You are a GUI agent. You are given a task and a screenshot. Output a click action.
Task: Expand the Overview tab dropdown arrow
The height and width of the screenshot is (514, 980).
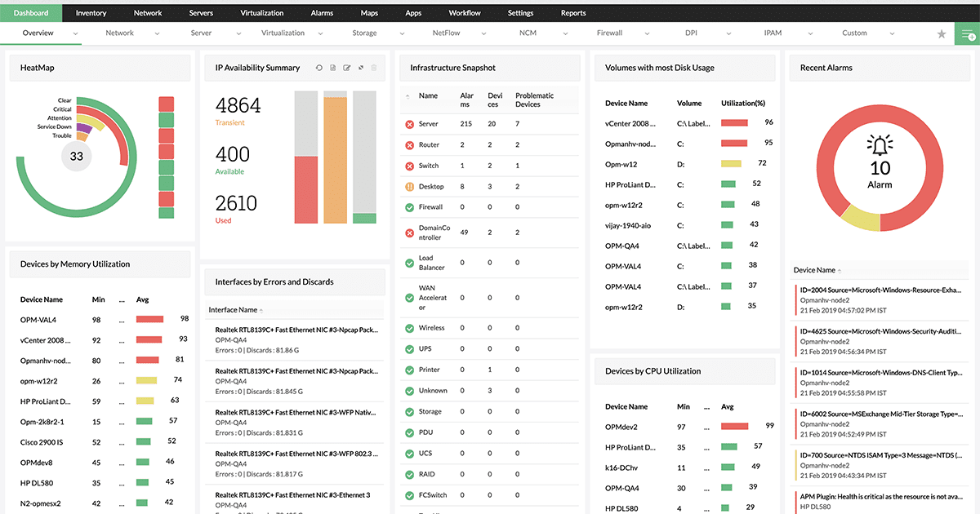pos(76,33)
